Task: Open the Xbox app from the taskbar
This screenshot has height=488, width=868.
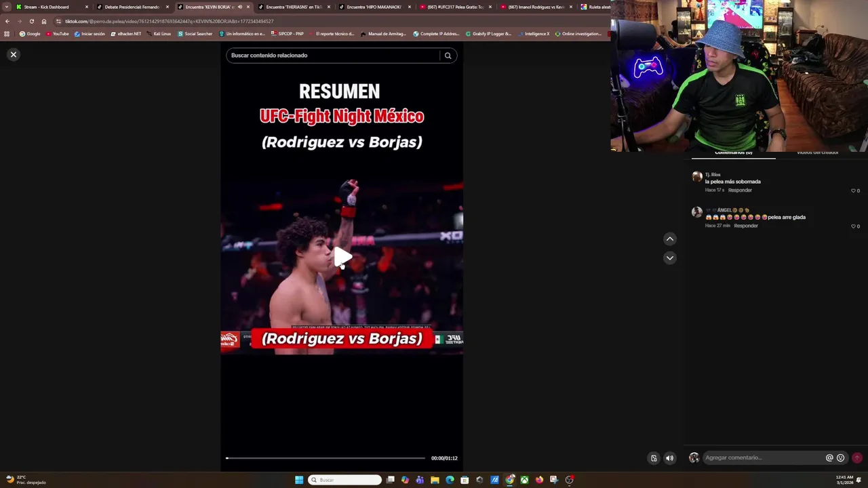Action: click(x=524, y=480)
